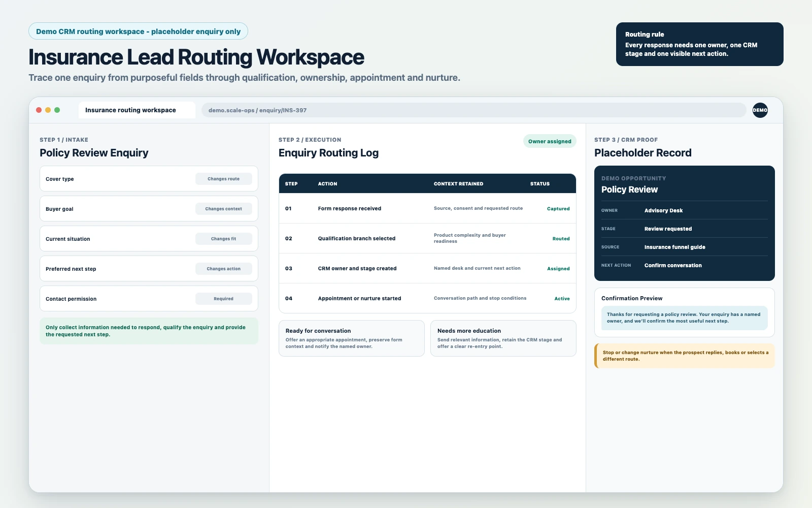Click the demo.scale-ops enquiry address bar

click(474, 110)
